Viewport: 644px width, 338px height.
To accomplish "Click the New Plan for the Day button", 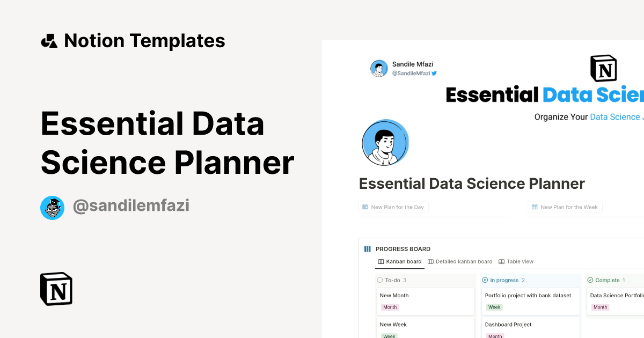I will pyautogui.click(x=393, y=207).
